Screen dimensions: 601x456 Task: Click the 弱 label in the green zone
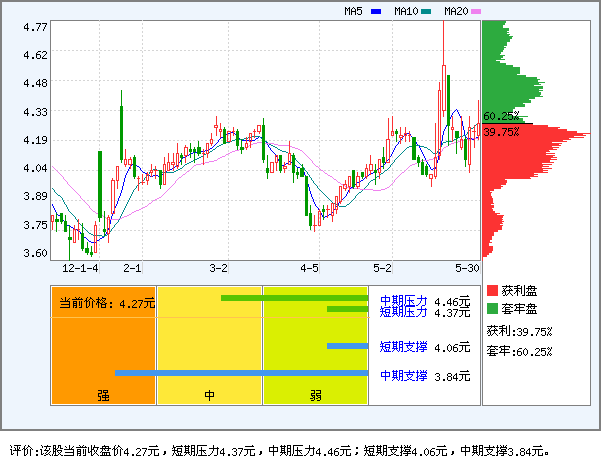(x=315, y=395)
